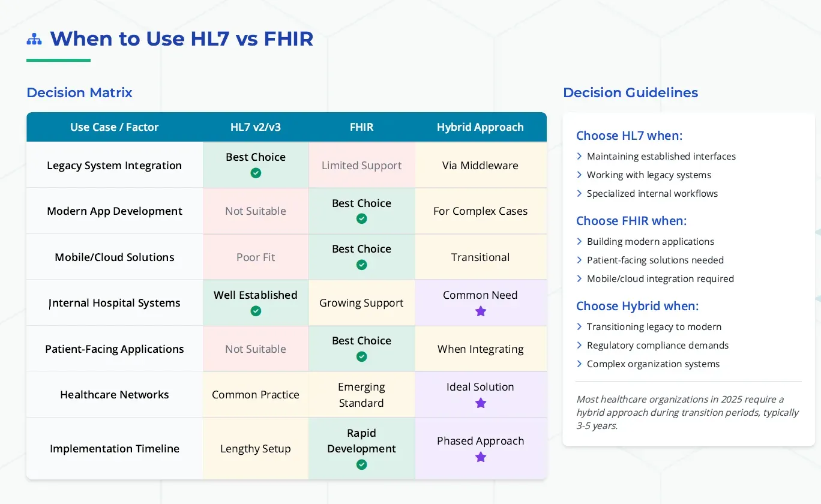Click the checkmark beneath Well Established
This screenshot has height=504, width=821.
[256, 311]
